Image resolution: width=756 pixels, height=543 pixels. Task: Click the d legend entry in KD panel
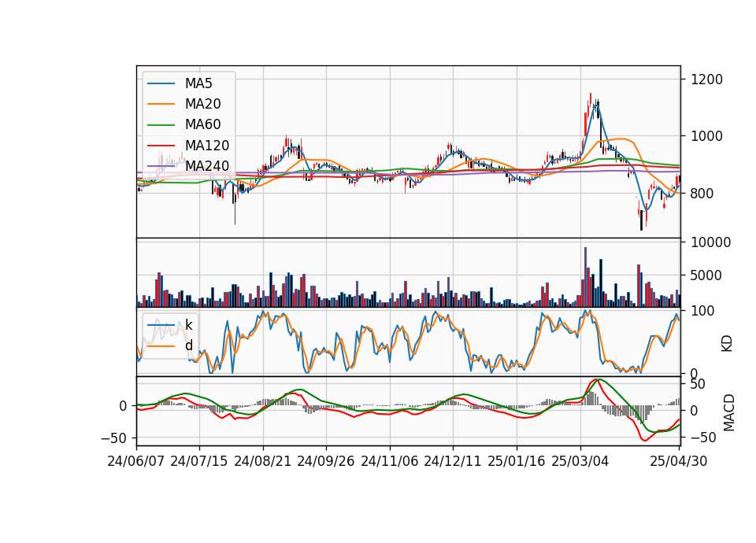click(x=188, y=345)
